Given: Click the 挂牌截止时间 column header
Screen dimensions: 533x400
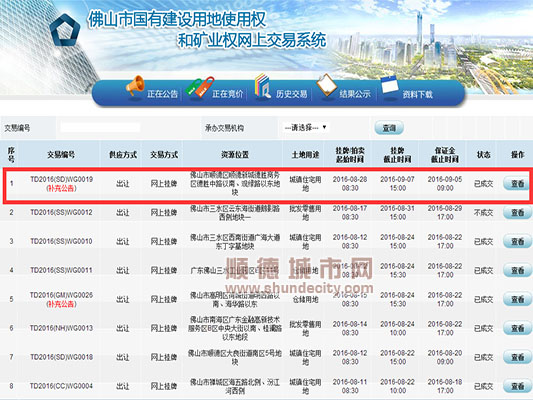Looking at the screenshot, I should (x=397, y=155).
